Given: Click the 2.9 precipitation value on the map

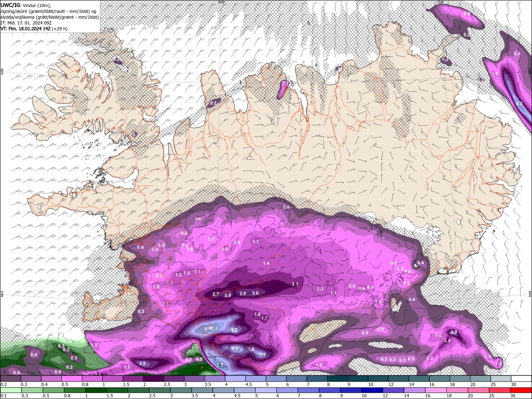Looking at the screenshot, I should pos(243,293).
